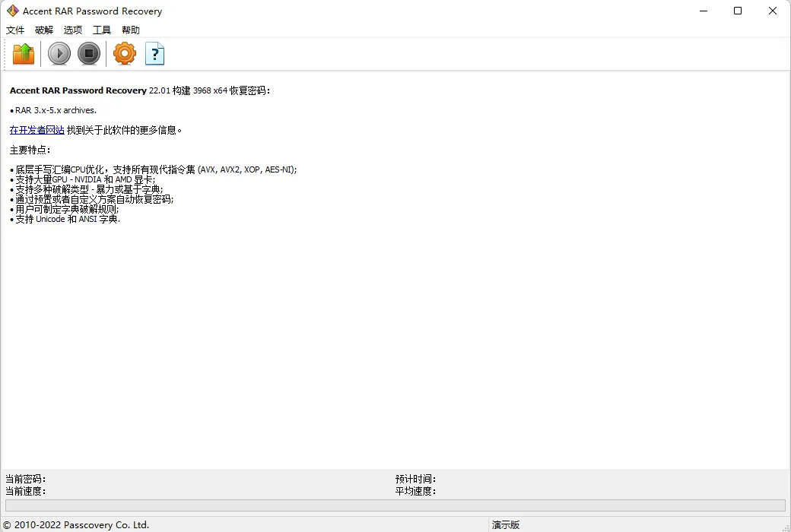This screenshot has height=532, width=791.
Task: Click the 平均速度 label
Action: 415,491
